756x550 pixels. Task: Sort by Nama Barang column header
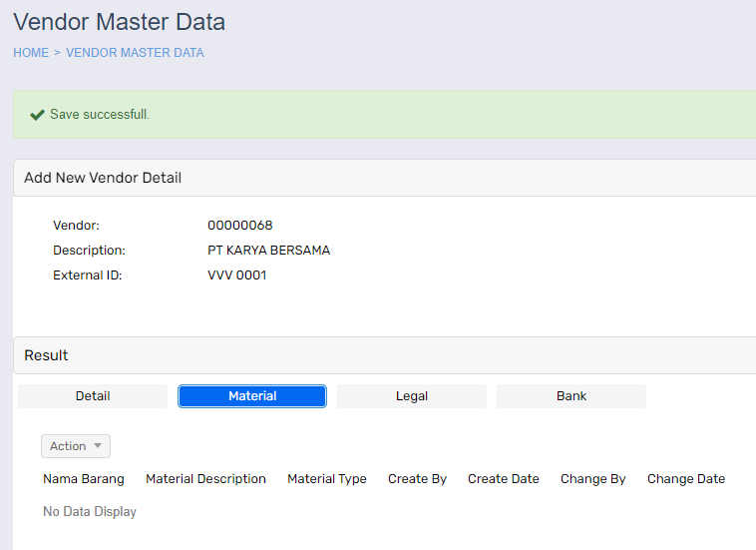point(84,479)
